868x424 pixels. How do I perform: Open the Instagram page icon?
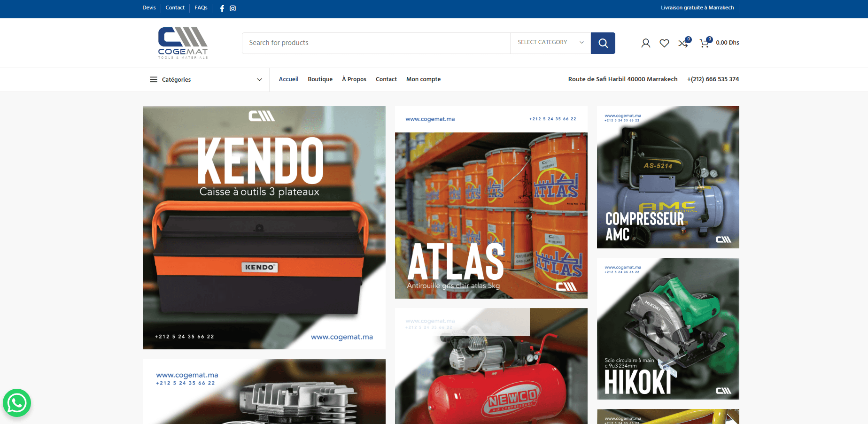[x=232, y=8]
